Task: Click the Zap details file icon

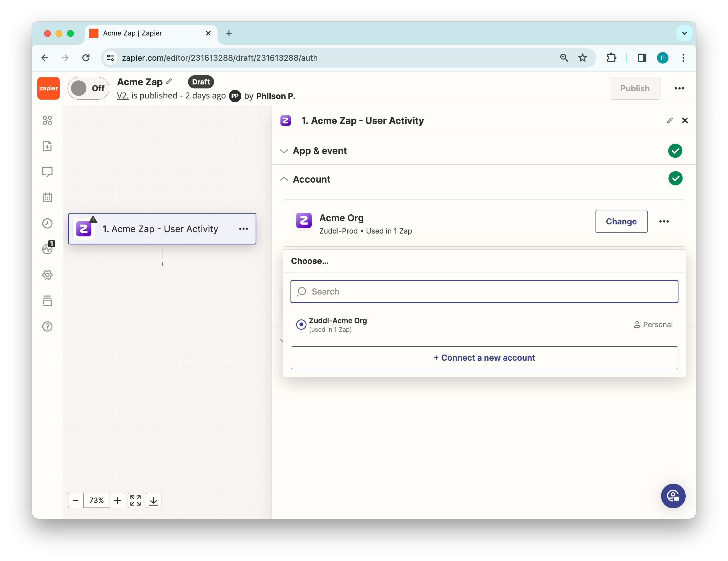Action: (47, 146)
